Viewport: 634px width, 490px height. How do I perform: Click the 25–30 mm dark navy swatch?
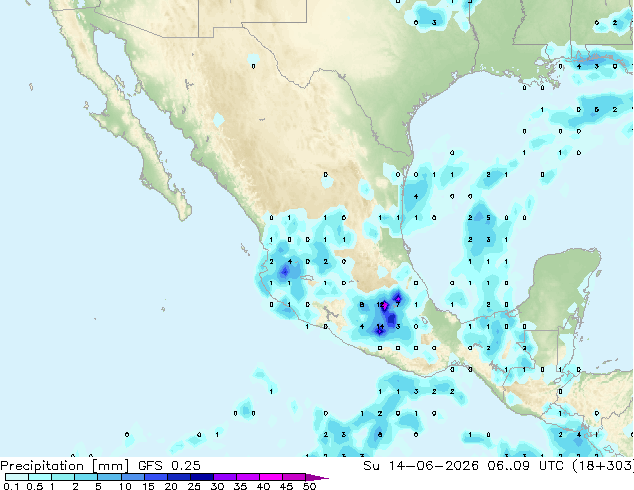pyautogui.click(x=201, y=477)
